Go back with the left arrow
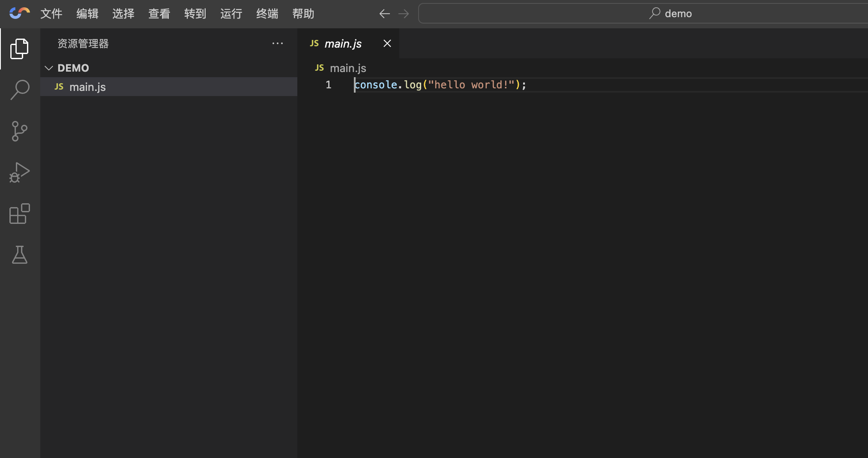The height and width of the screenshot is (458, 868). (x=384, y=14)
